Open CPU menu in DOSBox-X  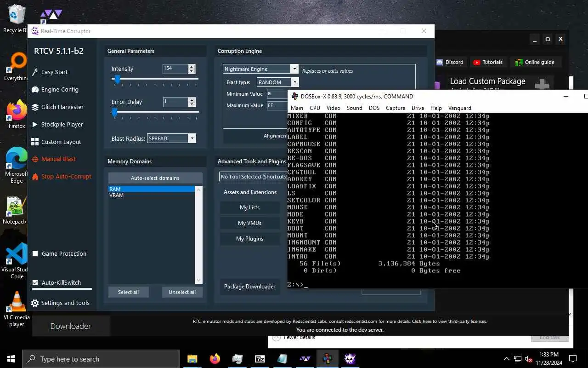(x=315, y=108)
